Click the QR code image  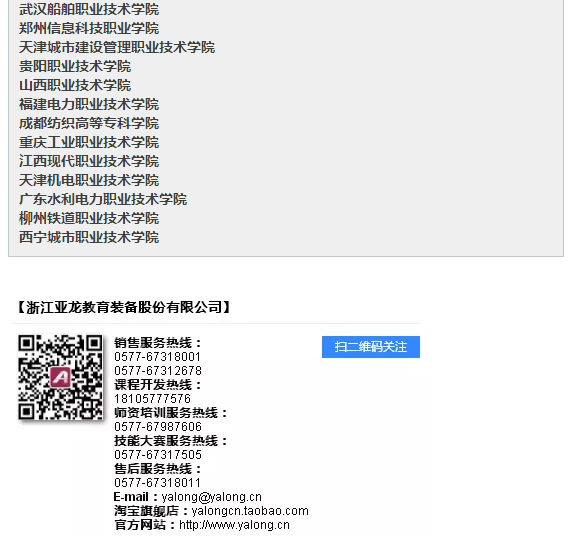click(x=61, y=377)
